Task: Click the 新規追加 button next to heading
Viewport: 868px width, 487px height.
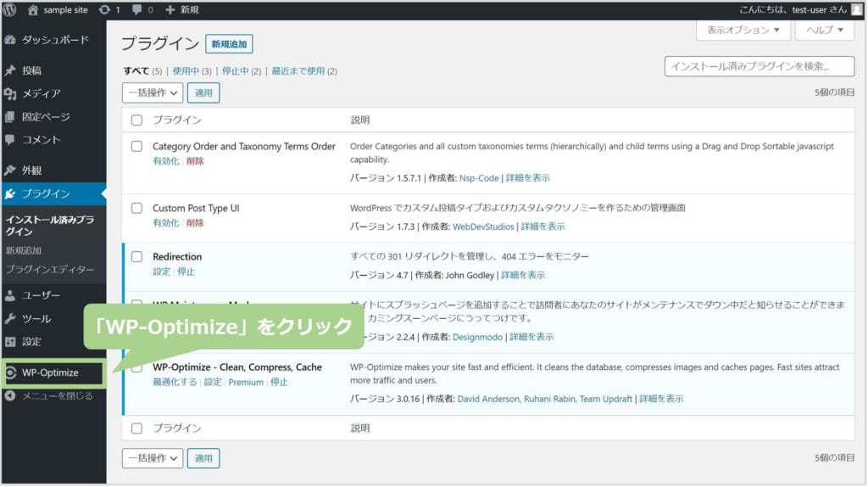Action: [x=229, y=44]
